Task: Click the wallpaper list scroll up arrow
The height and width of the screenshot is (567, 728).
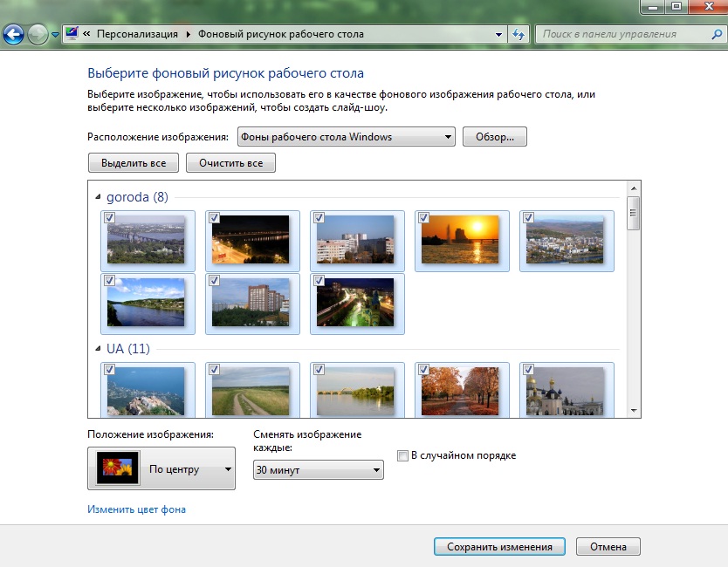Action: coord(633,188)
